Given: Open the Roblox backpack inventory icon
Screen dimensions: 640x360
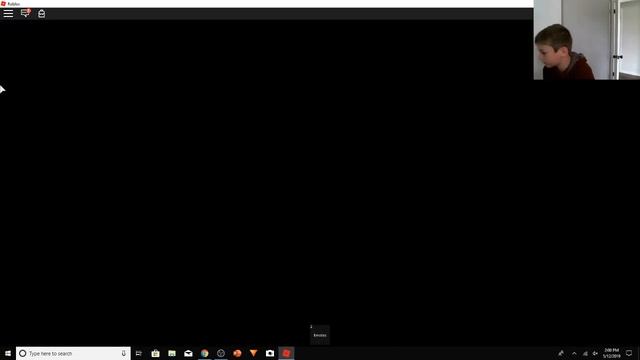Looking at the screenshot, I should pyautogui.click(x=41, y=13).
